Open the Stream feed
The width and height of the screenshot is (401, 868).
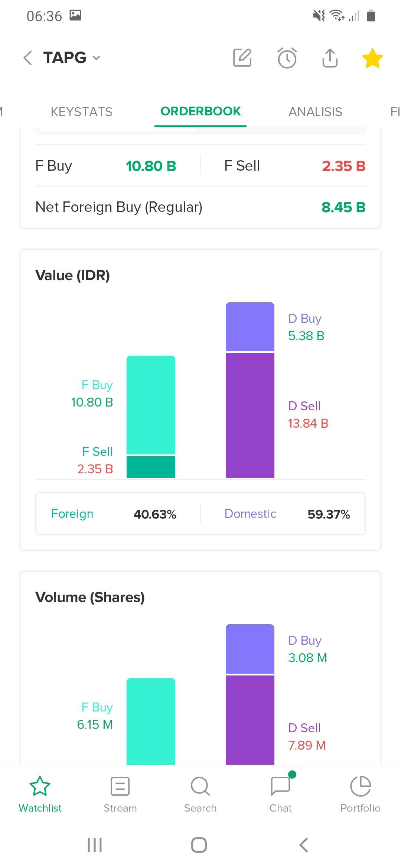click(x=120, y=794)
